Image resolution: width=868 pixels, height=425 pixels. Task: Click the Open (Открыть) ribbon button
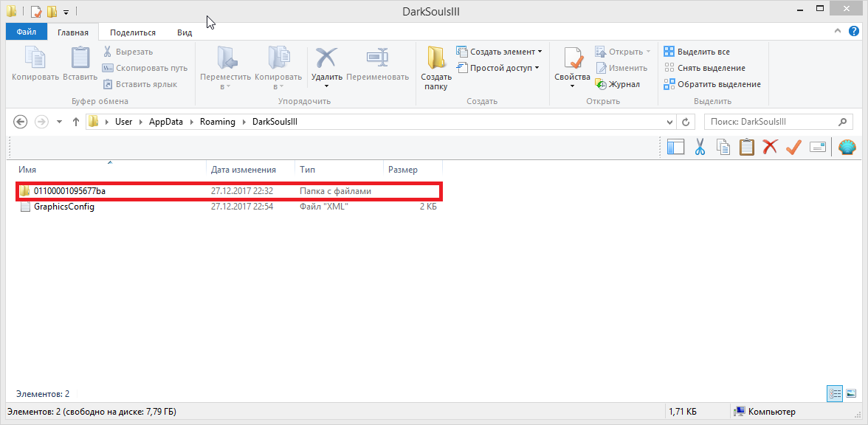[623, 52]
